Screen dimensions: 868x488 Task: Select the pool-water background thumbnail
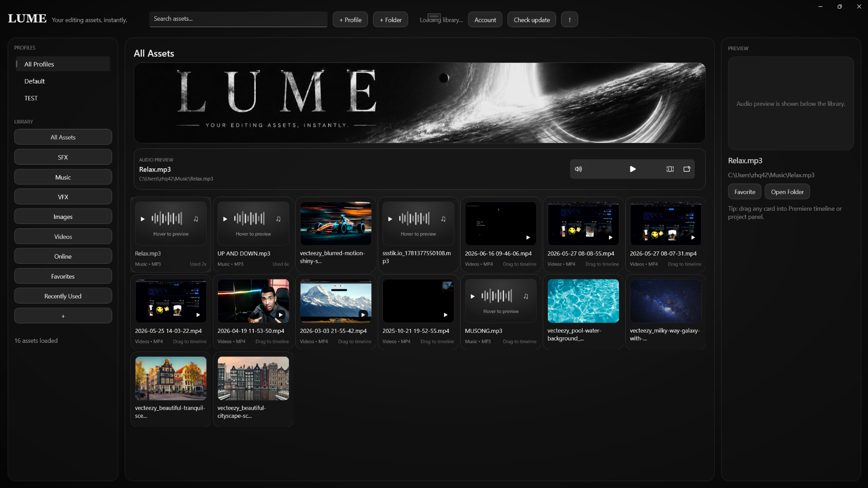click(x=583, y=301)
